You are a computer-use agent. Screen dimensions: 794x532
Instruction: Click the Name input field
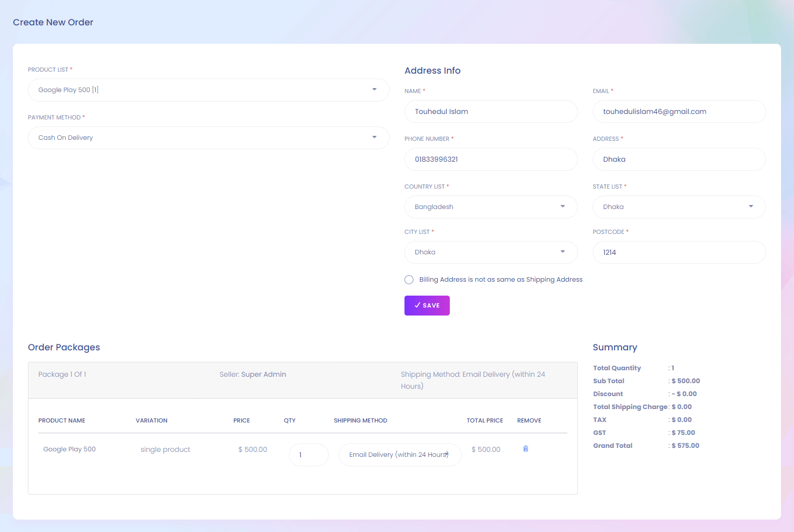(491, 111)
